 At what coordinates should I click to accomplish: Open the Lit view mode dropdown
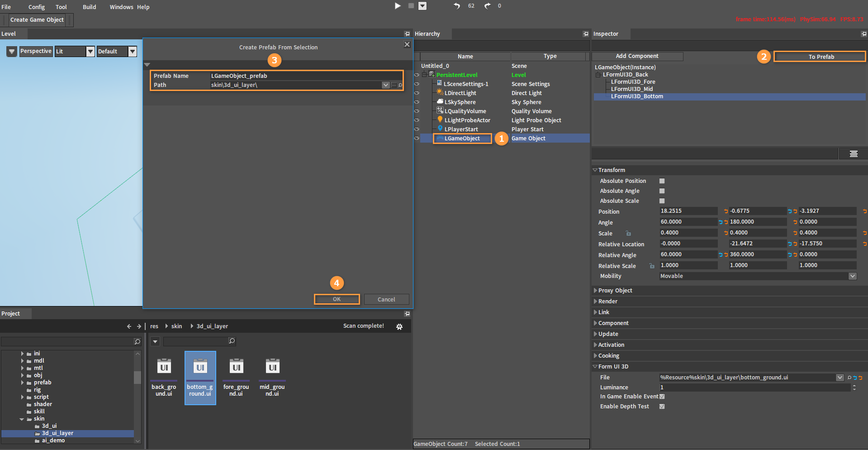coord(90,52)
